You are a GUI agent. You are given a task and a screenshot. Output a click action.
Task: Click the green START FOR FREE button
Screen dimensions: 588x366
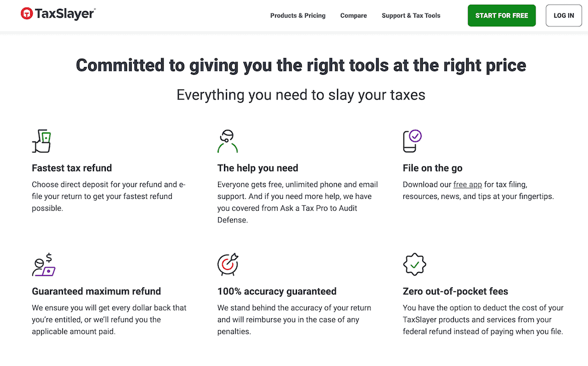pyautogui.click(x=502, y=15)
